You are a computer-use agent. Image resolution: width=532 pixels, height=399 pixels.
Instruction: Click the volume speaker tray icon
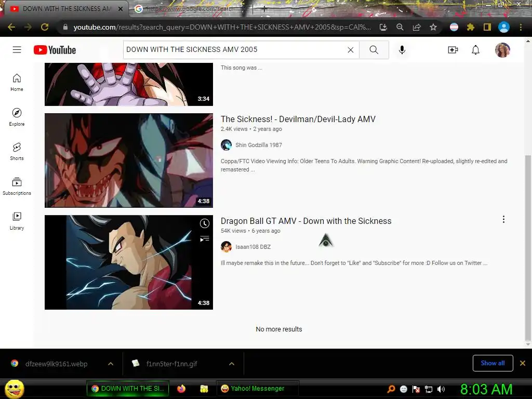(x=441, y=389)
